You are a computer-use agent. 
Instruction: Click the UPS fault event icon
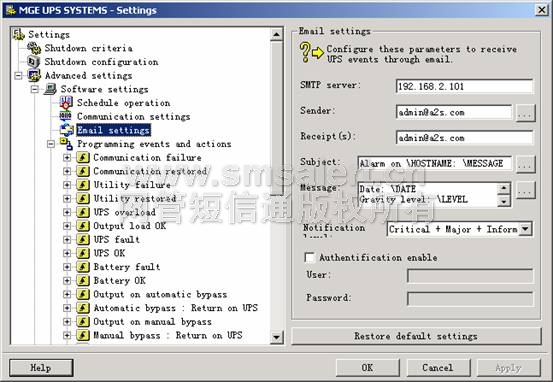pyautogui.click(x=83, y=240)
